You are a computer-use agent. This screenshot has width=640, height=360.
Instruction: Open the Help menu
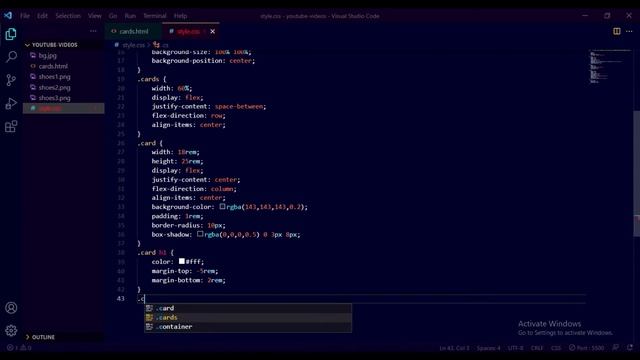180,16
